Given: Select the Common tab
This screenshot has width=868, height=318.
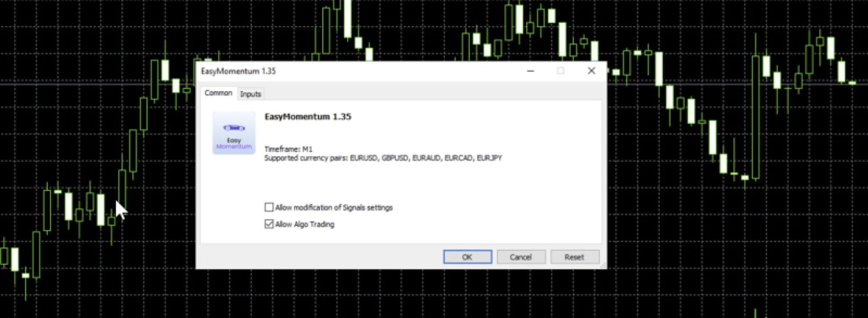Looking at the screenshot, I should tap(218, 93).
